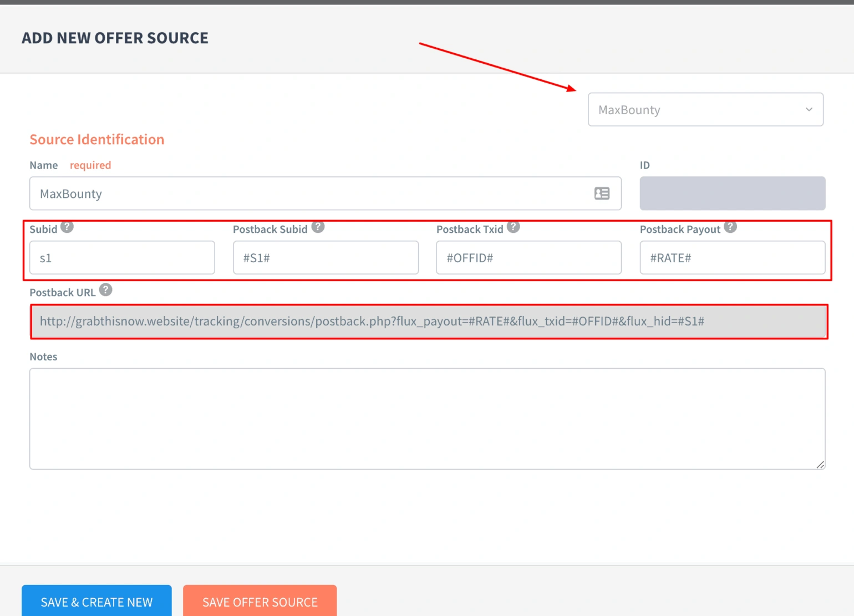Image resolution: width=854 pixels, height=616 pixels.
Task: Click the Postback Payout help icon
Action: click(730, 227)
